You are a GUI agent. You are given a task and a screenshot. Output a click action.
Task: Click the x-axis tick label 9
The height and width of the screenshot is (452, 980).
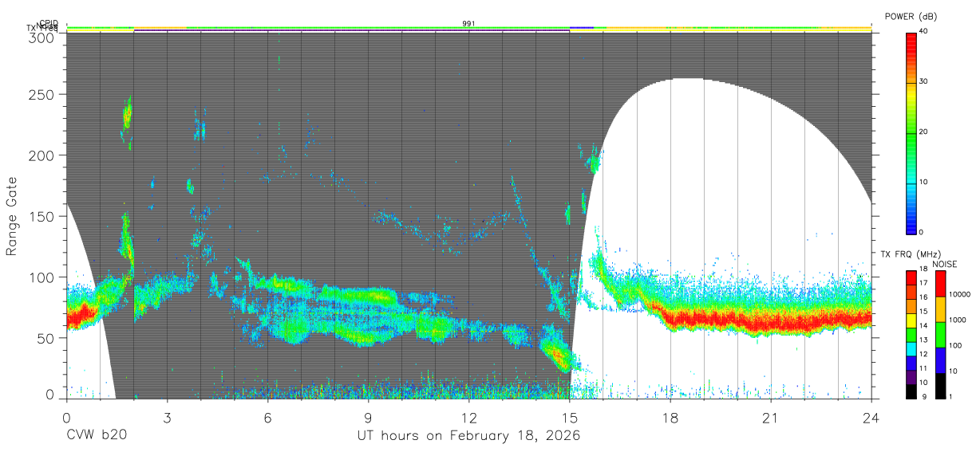coord(368,418)
